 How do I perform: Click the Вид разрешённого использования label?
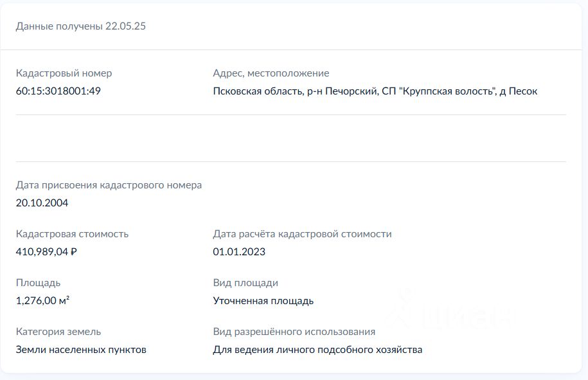[x=294, y=332]
